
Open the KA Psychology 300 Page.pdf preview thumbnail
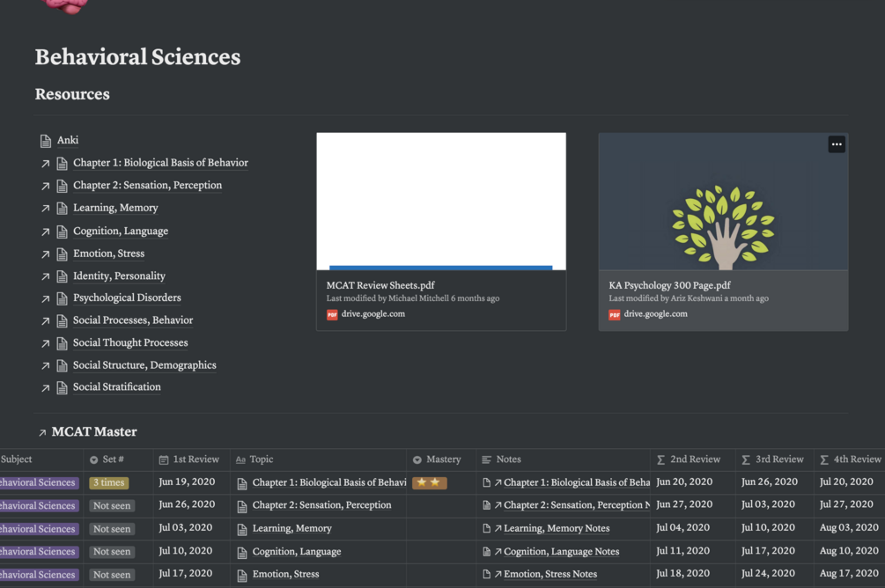pyautogui.click(x=723, y=202)
